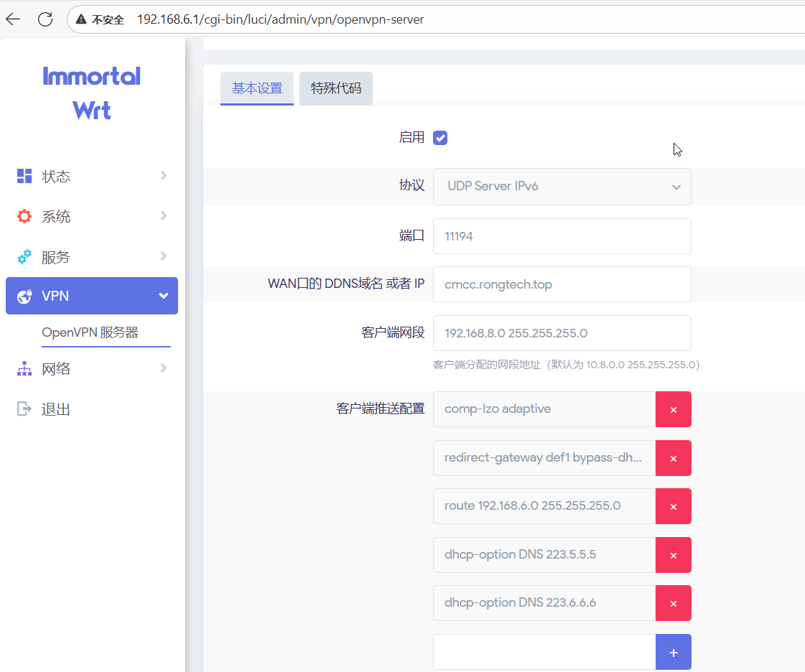Click the 不安全 security warning in address bar
805x672 pixels.
click(x=101, y=20)
